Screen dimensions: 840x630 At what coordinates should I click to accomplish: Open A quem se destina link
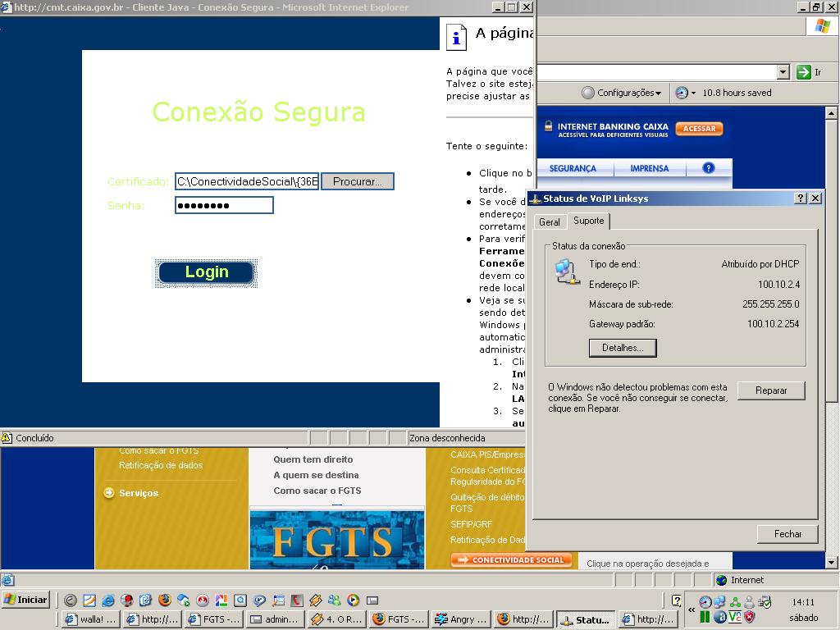316,475
